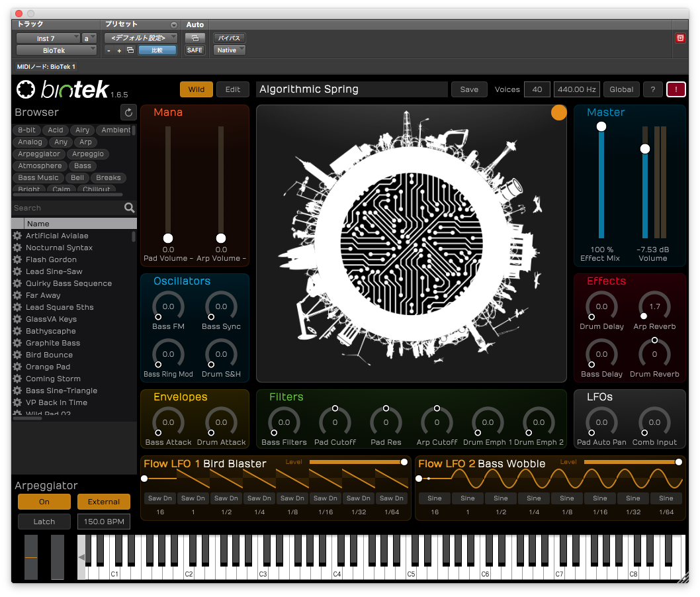Click the gear icon beside Artificial Avialae
The height and width of the screenshot is (597, 700).
[x=17, y=236]
